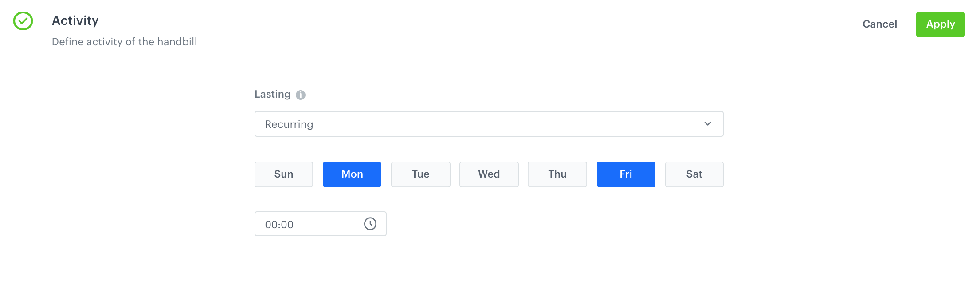Click the 00:00 time value
This screenshot has height=285, width=980.
279,225
